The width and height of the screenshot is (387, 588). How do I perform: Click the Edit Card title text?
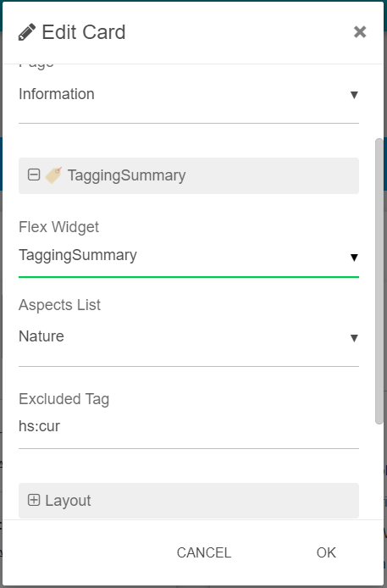84,32
